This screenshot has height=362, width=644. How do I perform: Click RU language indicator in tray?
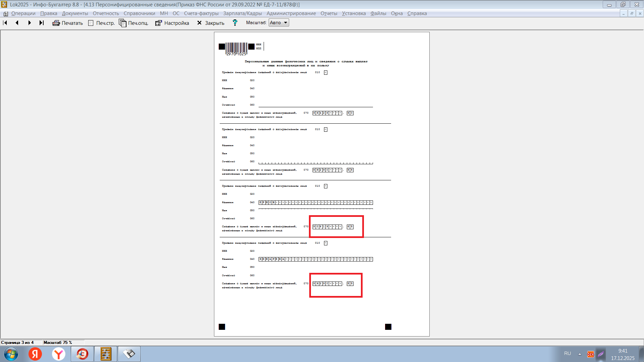click(567, 353)
